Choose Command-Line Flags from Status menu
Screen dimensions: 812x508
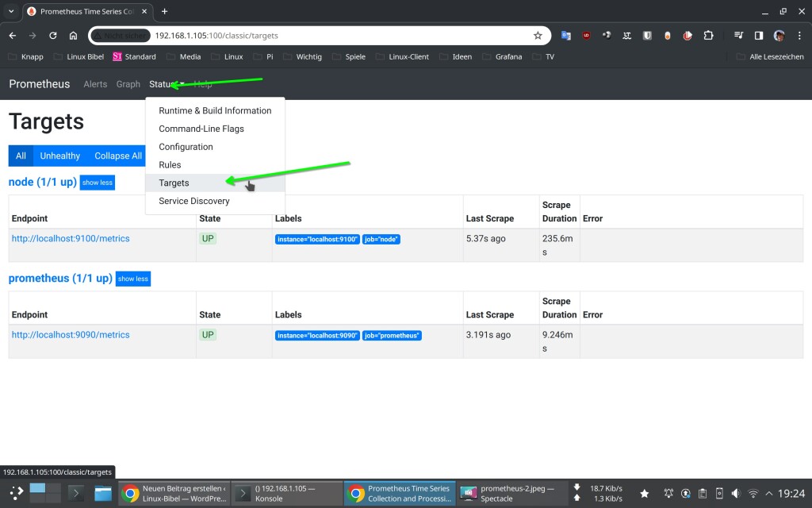pyautogui.click(x=215, y=129)
